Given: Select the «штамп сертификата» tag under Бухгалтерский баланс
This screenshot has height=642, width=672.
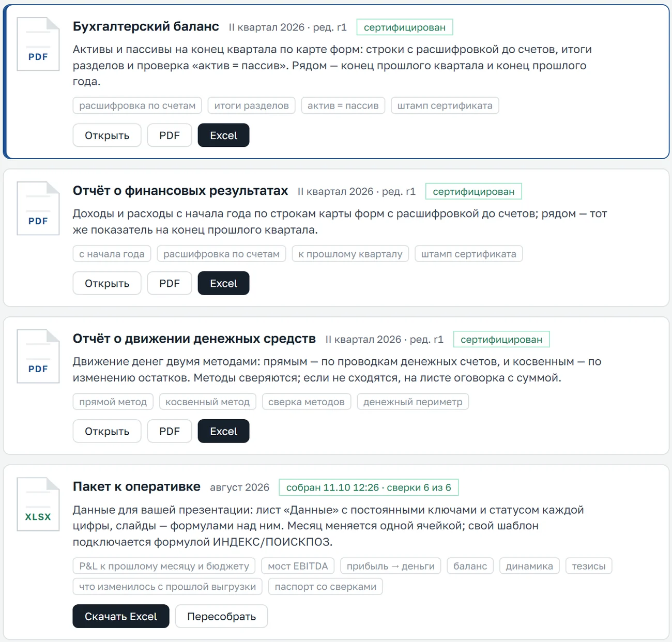Looking at the screenshot, I should 445,105.
